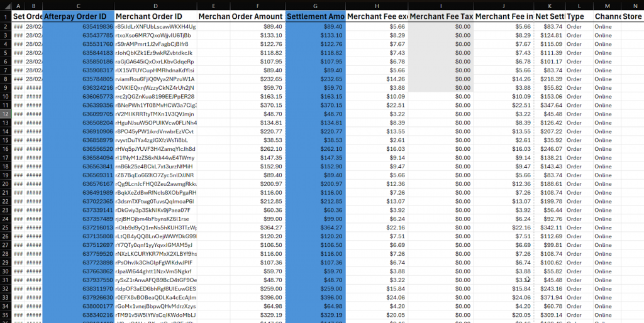Click row 25 row header

[5, 227]
